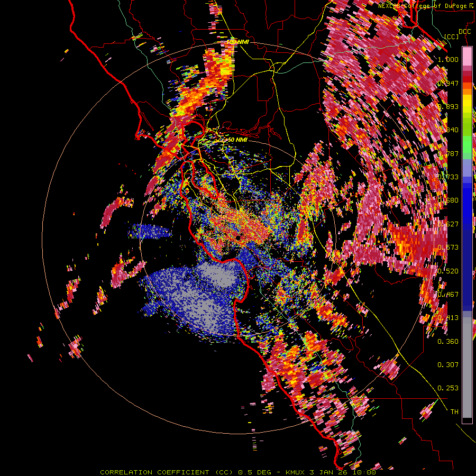Viewport: 476px width, 476px height.
Task: Click the 0.680 scale value
Action: pyautogui.click(x=448, y=200)
